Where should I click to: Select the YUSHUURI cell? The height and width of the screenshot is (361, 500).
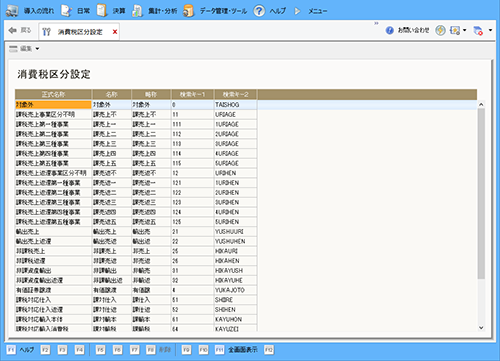pyautogui.click(x=235, y=232)
